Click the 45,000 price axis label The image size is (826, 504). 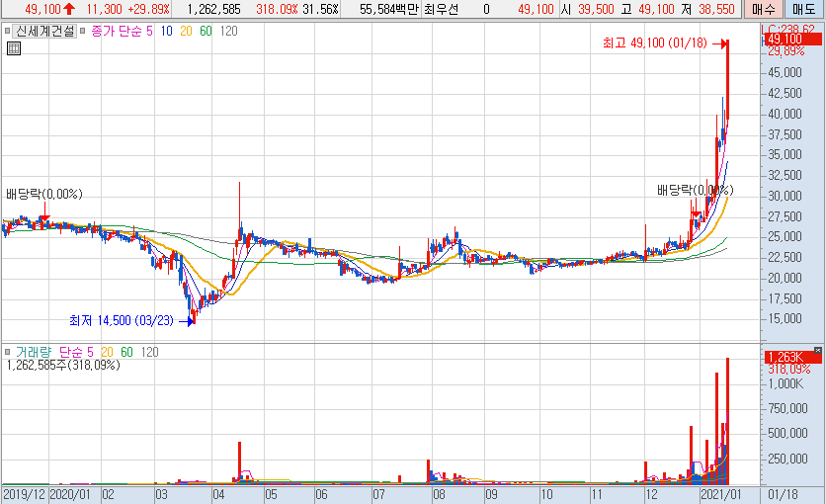click(785, 73)
